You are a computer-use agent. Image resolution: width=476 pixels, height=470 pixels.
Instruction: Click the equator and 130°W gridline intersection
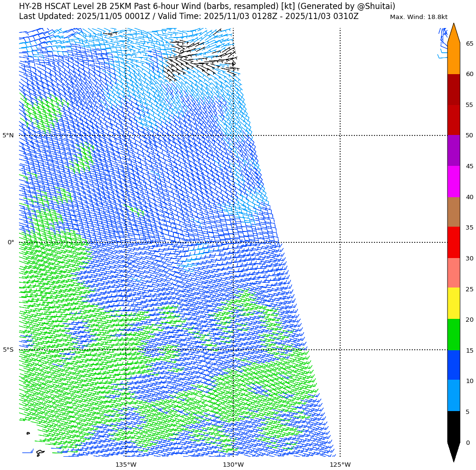point(233,242)
